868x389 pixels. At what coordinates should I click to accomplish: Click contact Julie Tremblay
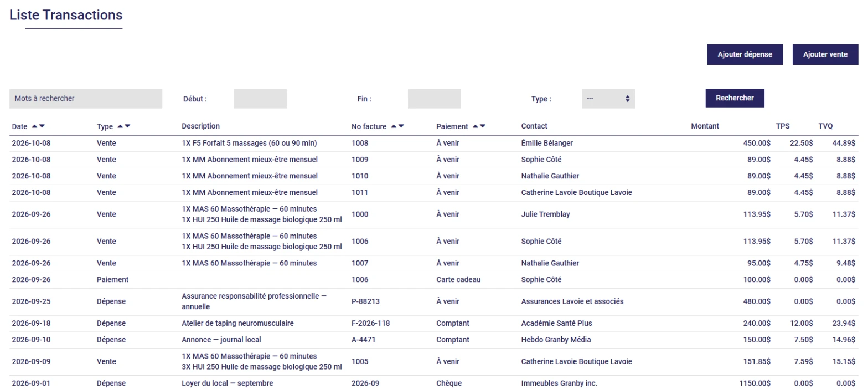point(545,214)
